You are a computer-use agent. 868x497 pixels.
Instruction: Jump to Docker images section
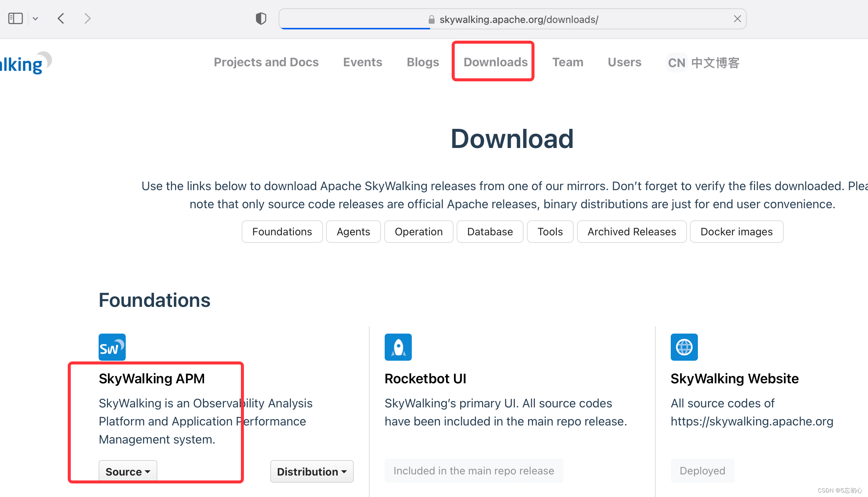pyautogui.click(x=736, y=232)
